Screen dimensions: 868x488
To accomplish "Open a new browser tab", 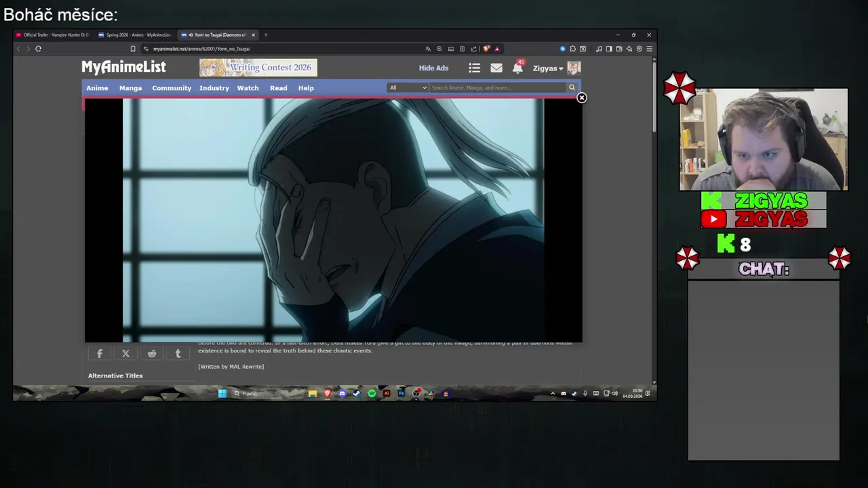I will pos(266,35).
